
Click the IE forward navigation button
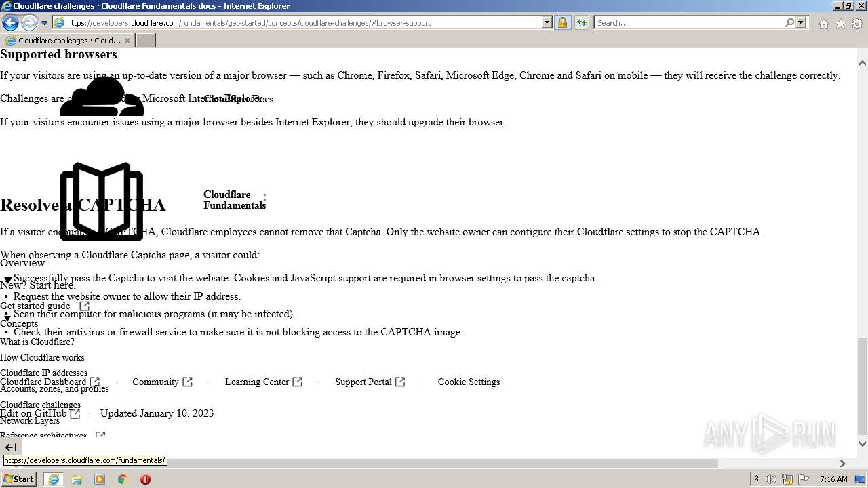[x=29, y=22]
